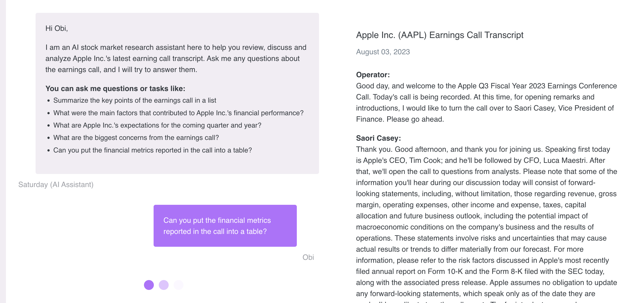
Task: Click the August 03, 2023 transcript date
Action: click(x=383, y=52)
